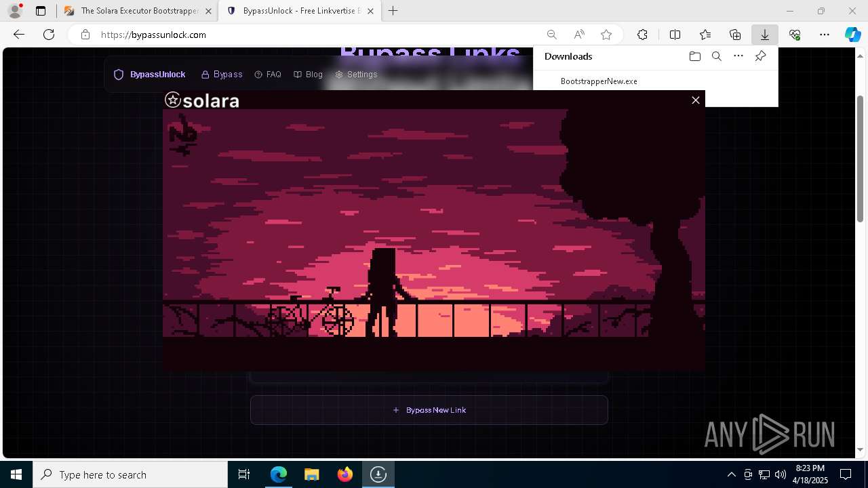This screenshot has width=868, height=488.
Task: Open the notification center
Action: pyautogui.click(x=846, y=474)
